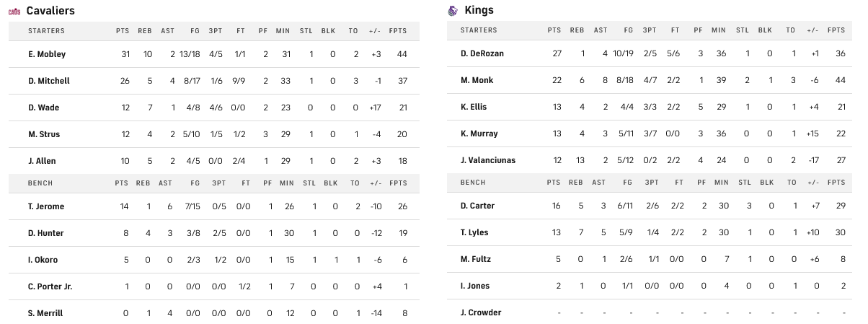Open D. Hunter's player page

click(45, 233)
